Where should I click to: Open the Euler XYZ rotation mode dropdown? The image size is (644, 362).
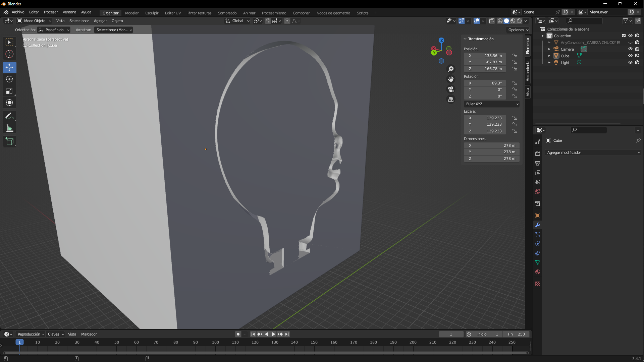tap(492, 104)
